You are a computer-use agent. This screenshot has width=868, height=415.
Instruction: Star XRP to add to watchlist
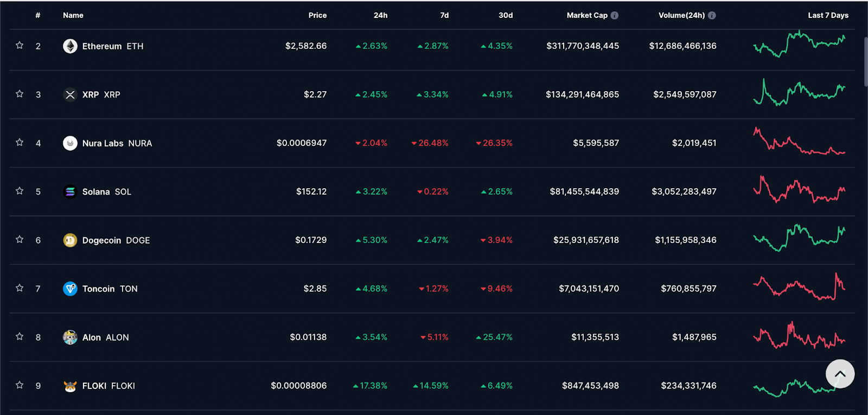pos(20,94)
